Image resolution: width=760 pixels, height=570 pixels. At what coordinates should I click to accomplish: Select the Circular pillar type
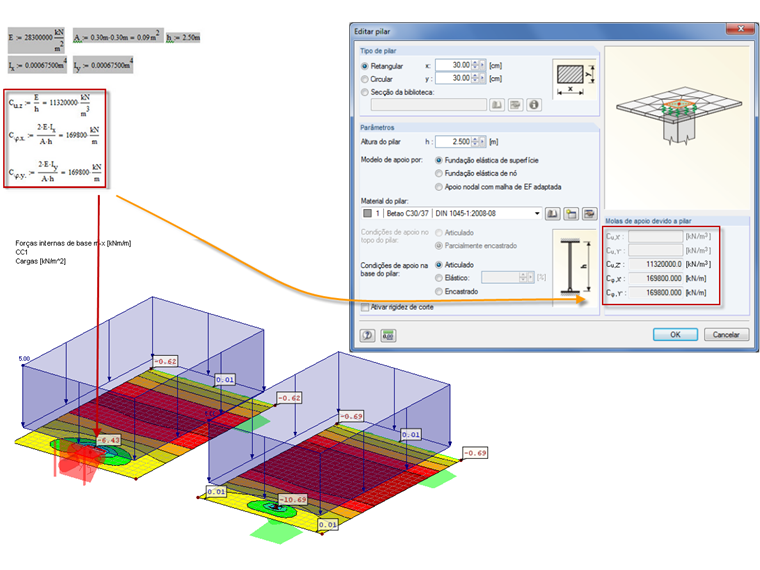365,79
